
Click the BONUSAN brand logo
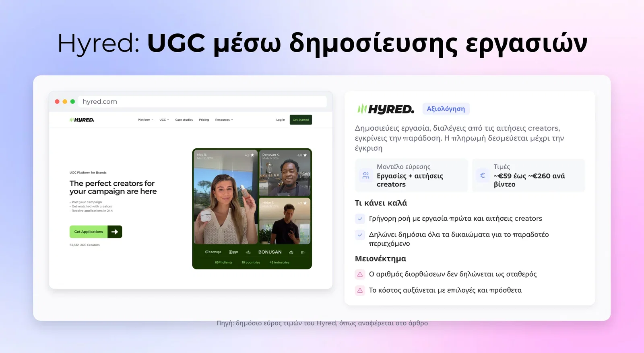pos(270,252)
